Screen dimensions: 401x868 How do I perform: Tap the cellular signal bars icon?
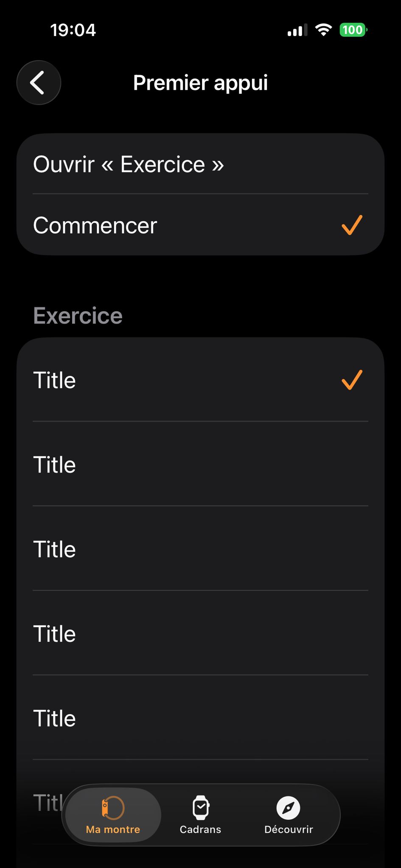(x=297, y=31)
